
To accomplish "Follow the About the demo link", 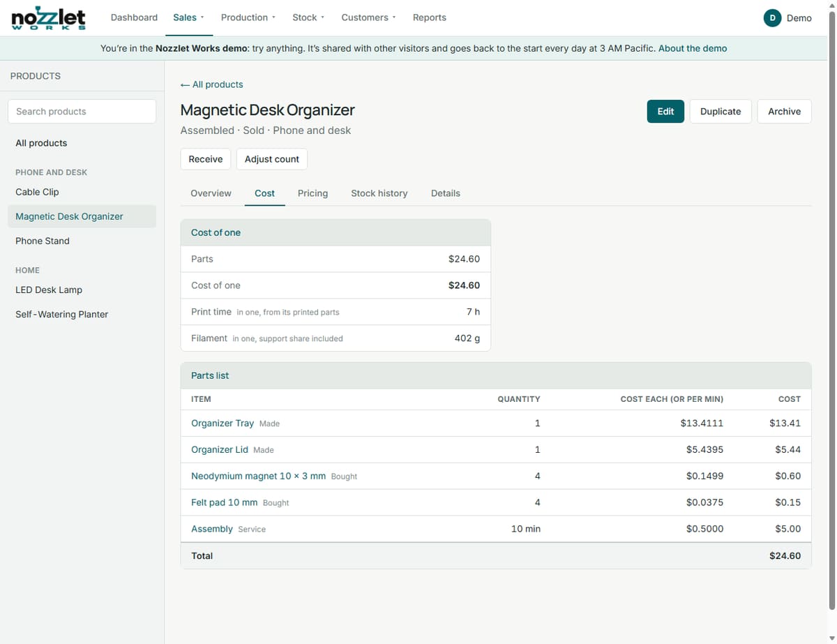I will [x=693, y=48].
